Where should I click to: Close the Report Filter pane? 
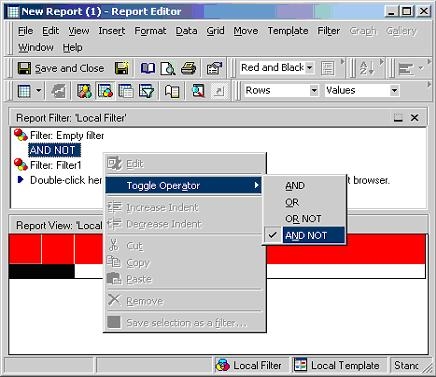[414, 118]
